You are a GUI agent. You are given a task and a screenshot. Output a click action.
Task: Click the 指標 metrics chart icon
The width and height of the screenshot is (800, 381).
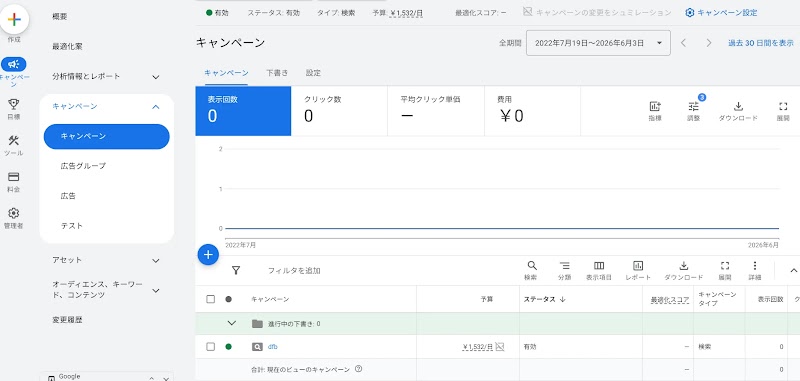pyautogui.click(x=655, y=107)
